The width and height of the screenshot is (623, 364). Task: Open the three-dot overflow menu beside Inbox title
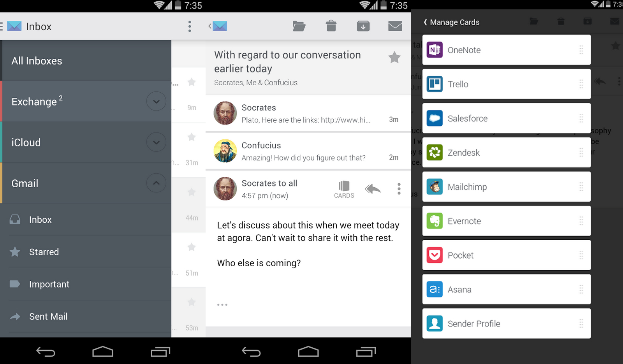190,26
